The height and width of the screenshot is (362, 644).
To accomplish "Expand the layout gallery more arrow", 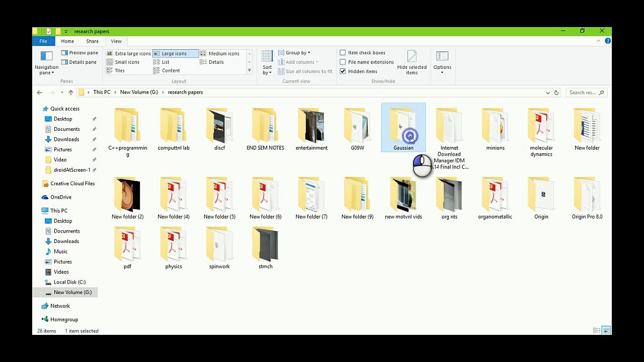I will coord(249,71).
